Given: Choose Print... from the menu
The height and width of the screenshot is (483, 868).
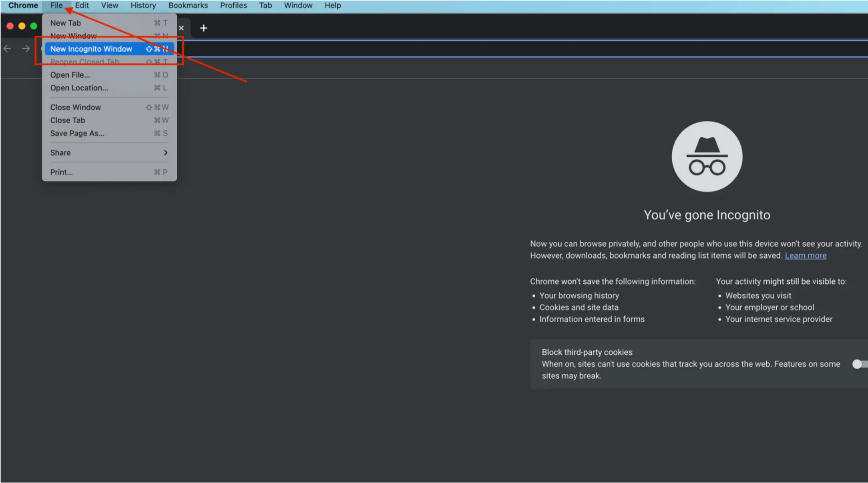Looking at the screenshot, I should 109,173.
